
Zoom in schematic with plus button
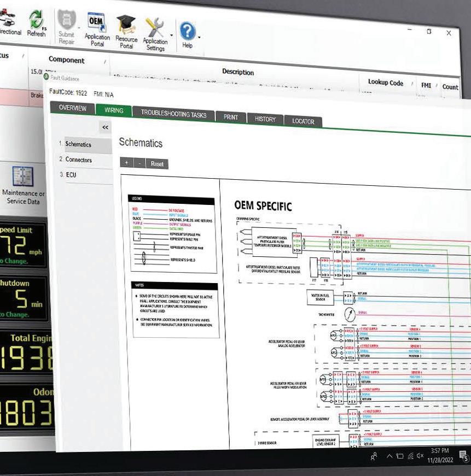tap(126, 163)
